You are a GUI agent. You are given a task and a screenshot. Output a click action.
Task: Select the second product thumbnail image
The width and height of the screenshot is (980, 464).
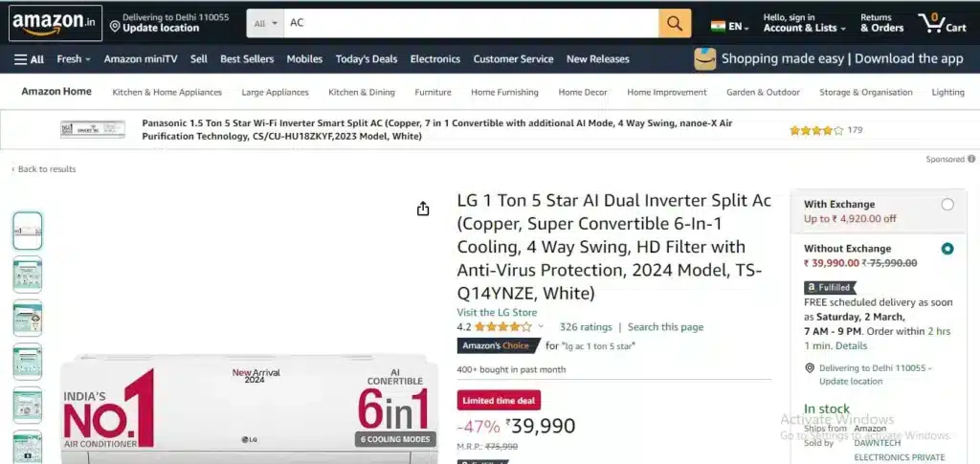(28, 275)
